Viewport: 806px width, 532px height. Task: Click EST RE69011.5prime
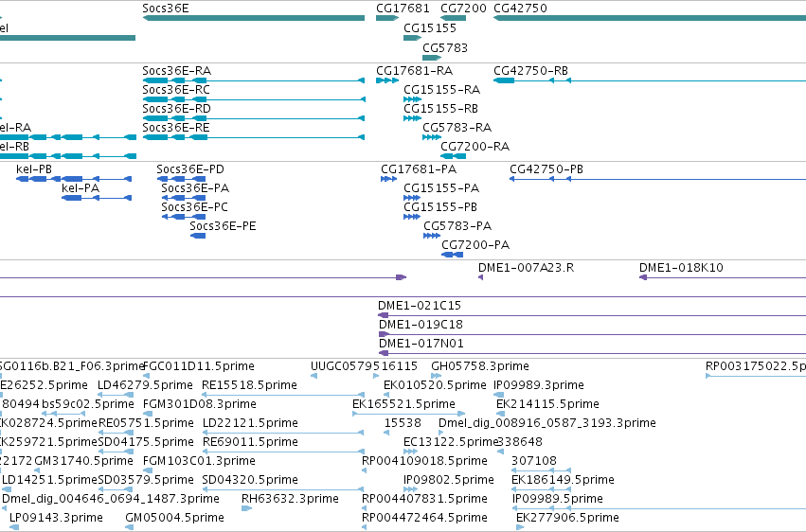click(x=284, y=452)
